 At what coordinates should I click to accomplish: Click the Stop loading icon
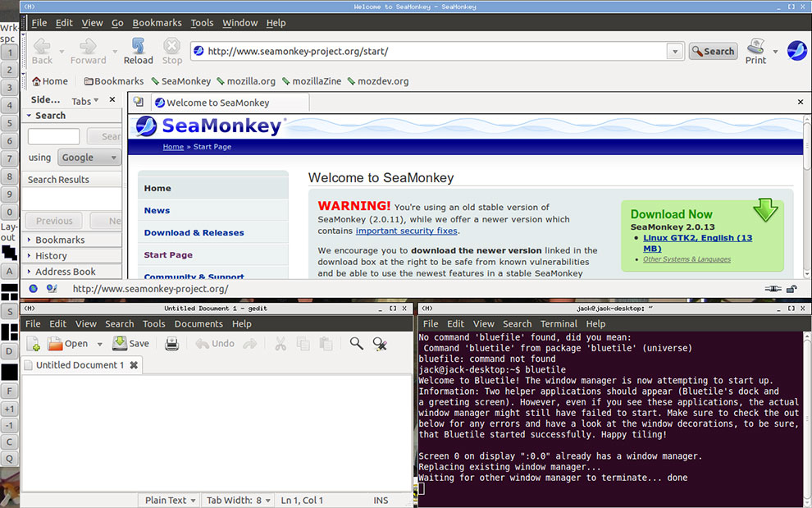(x=172, y=46)
